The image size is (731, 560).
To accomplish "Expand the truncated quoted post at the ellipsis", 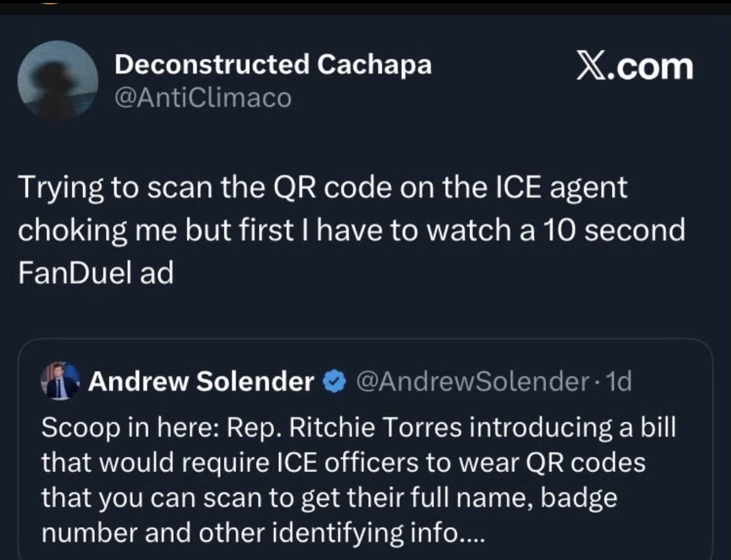I will click(x=471, y=533).
